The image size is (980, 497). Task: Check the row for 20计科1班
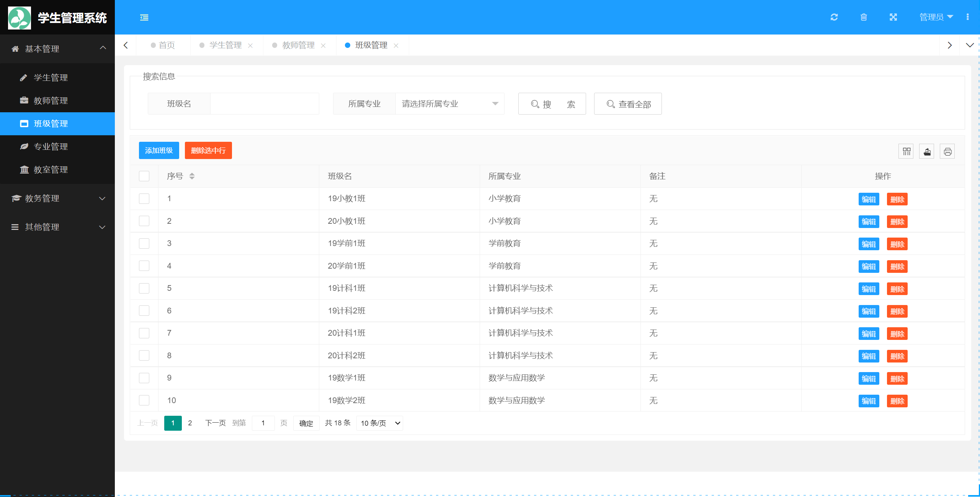(x=144, y=333)
